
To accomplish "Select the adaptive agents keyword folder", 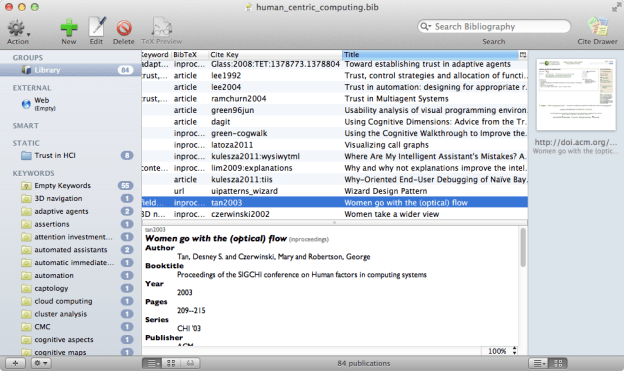I will (x=70, y=211).
